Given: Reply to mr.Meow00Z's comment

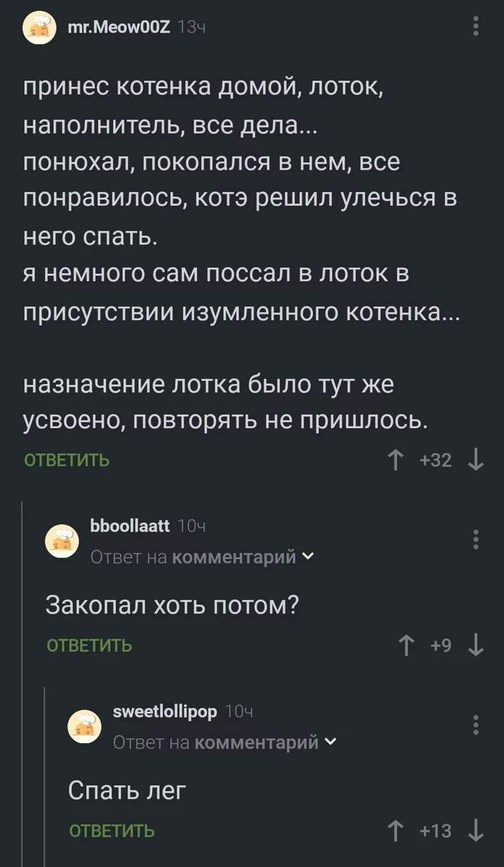Looking at the screenshot, I should [x=67, y=461].
